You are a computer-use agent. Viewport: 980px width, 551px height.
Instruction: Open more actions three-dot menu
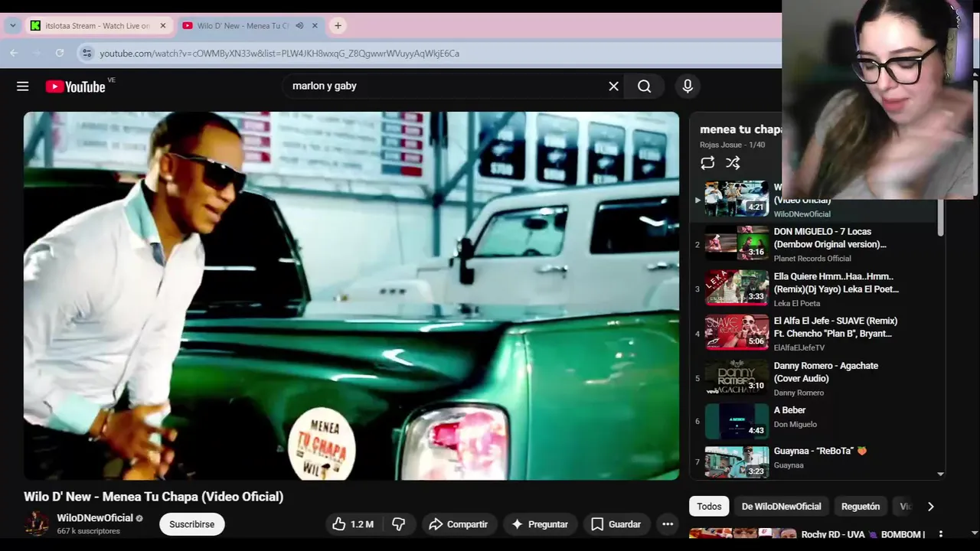click(668, 524)
